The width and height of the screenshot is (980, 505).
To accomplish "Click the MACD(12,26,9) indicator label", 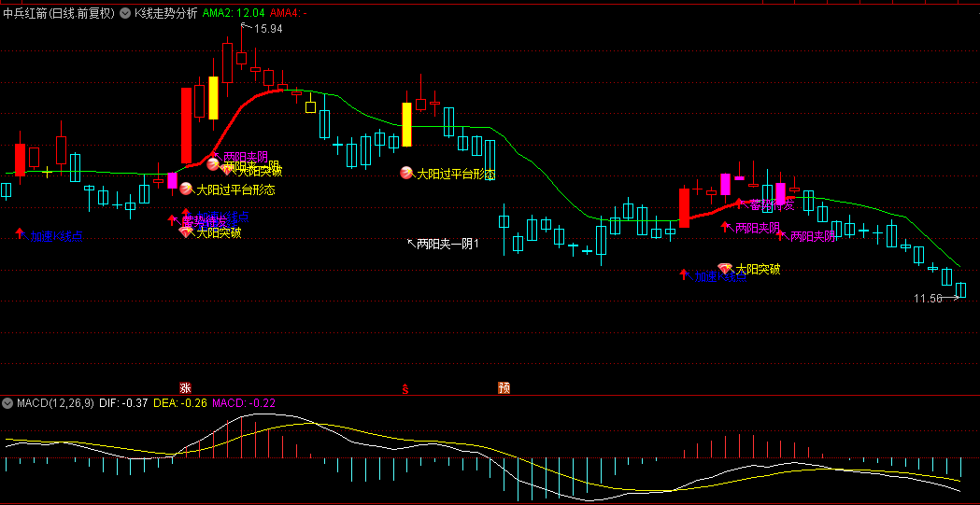I will 56,403.
